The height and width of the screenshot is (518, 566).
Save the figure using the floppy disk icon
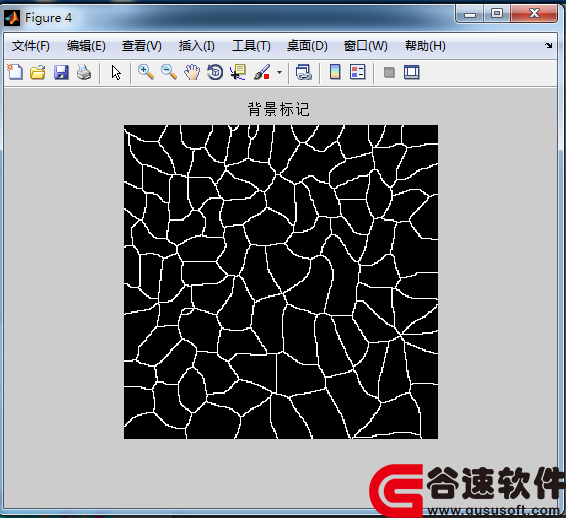[x=61, y=73]
